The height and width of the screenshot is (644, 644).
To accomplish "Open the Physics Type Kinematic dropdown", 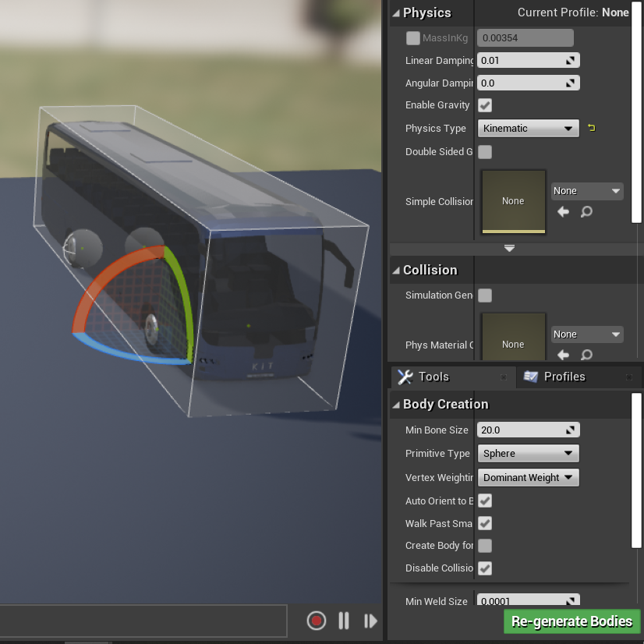I will coord(528,128).
